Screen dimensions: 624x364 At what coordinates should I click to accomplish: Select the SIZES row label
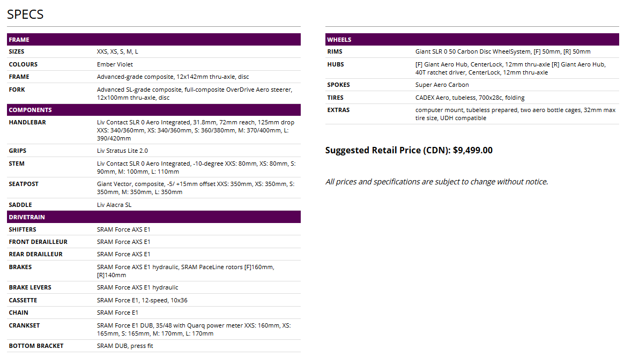[x=17, y=52]
